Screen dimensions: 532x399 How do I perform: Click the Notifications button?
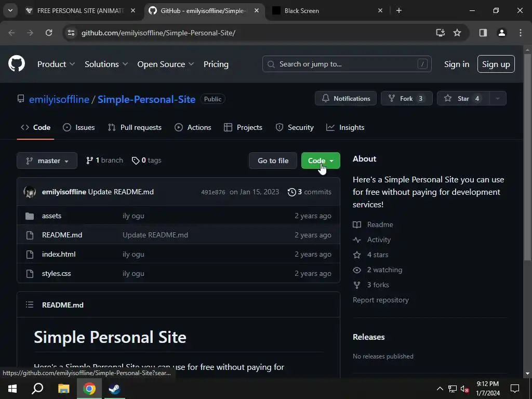(345, 98)
